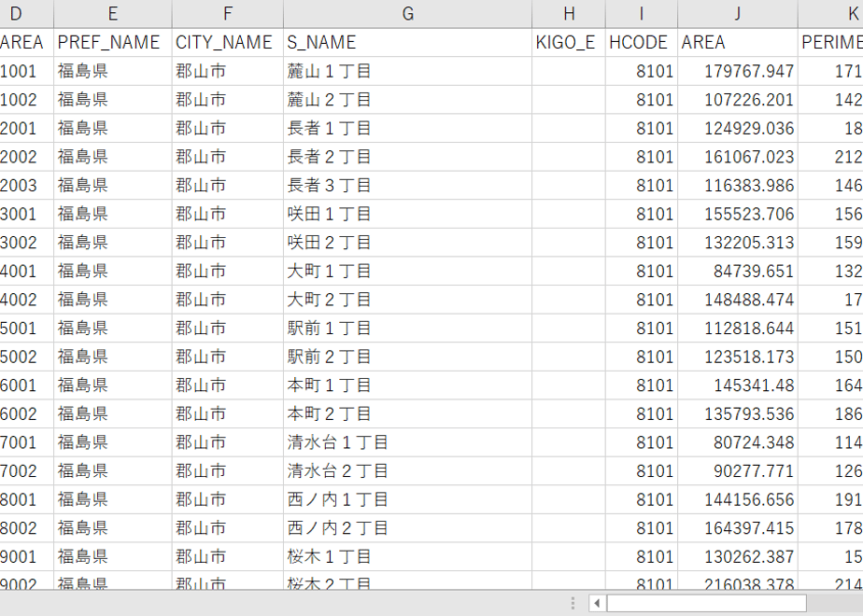Select column F header
The width and height of the screenshot is (863, 616).
pyautogui.click(x=228, y=14)
